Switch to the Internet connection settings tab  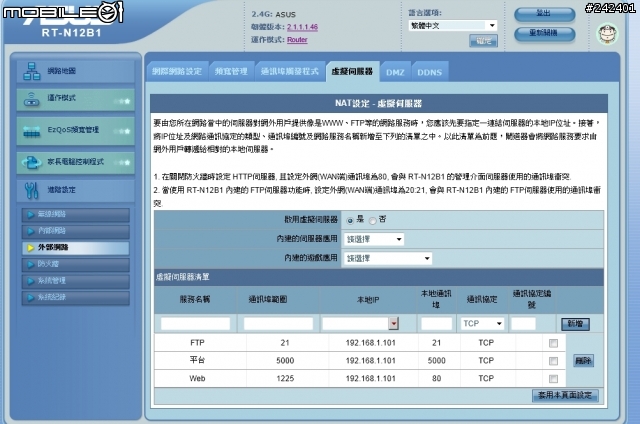pos(177,72)
